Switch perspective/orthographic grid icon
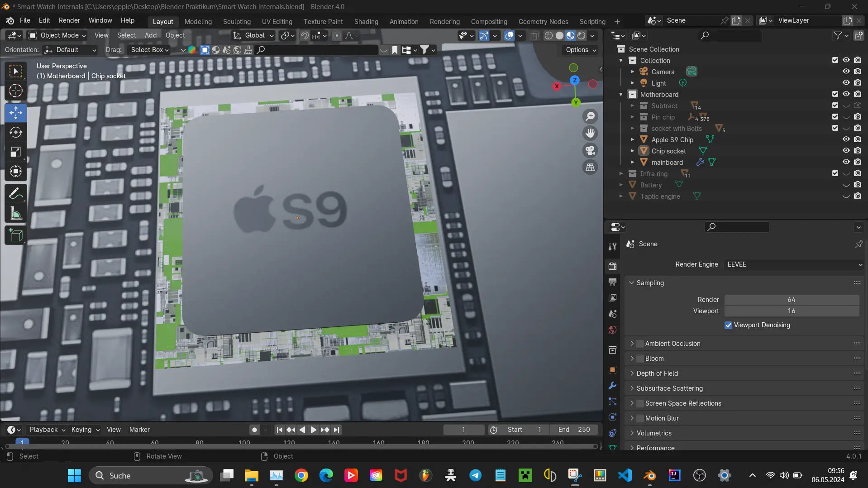The height and width of the screenshot is (488, 868). click(590, 167)
